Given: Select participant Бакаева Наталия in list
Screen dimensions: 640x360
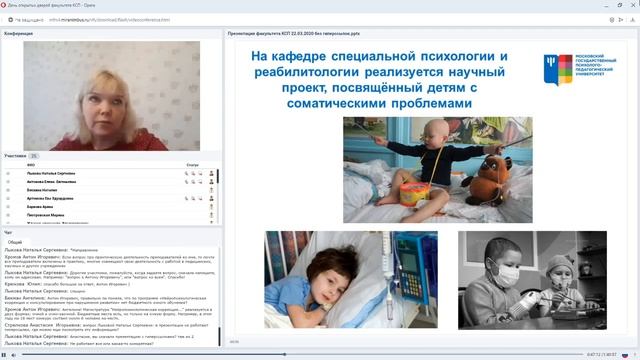Looking at the screenshot, I should coord(42,190).
